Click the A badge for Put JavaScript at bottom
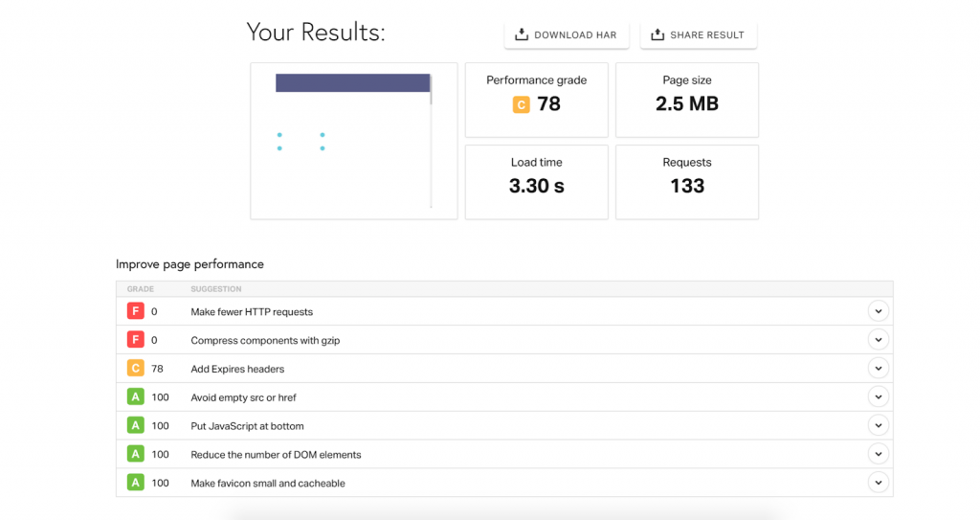The width and height of the screenshot is (980, 520). click(136, 425)
